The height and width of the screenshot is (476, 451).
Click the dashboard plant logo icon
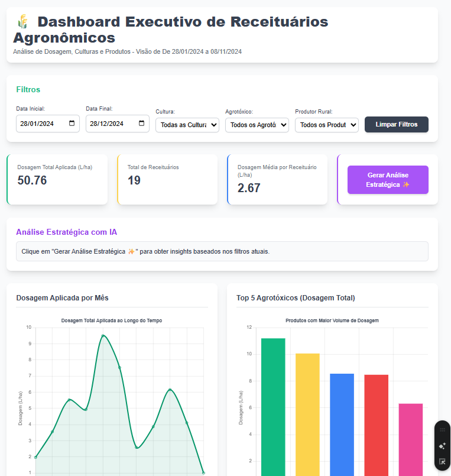tap(23, 22)
